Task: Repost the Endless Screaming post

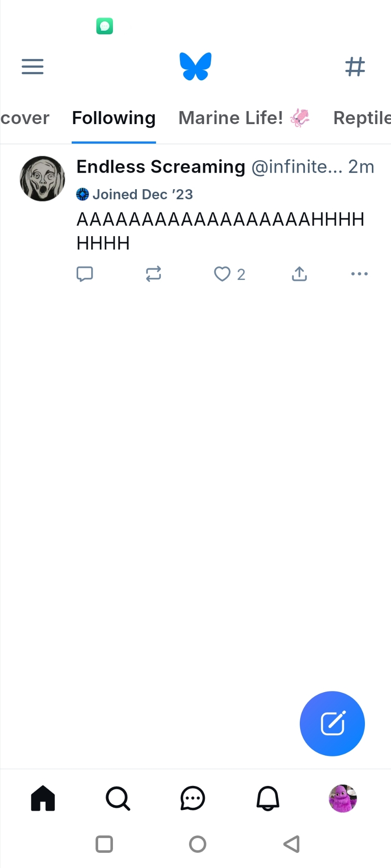Action: click(153, 274)
